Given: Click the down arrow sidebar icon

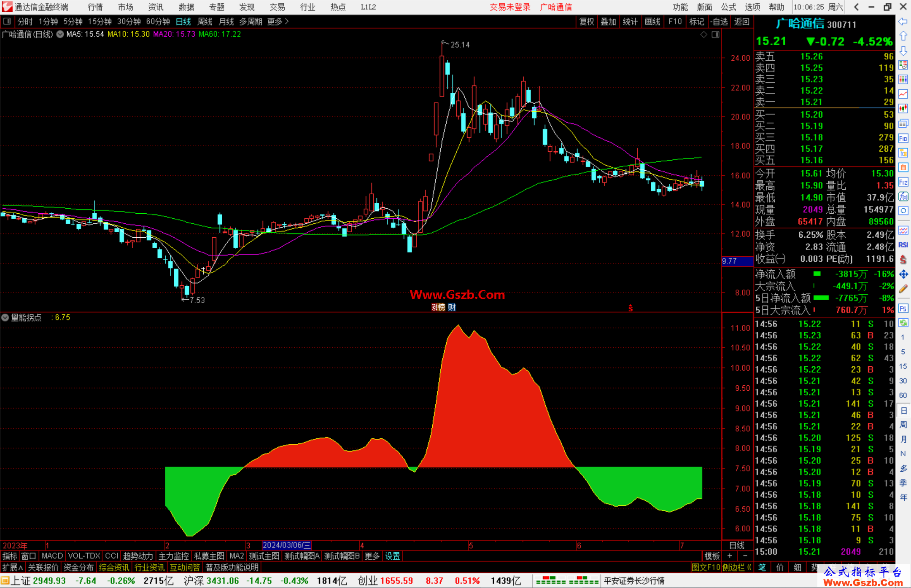Looking at the screenshot, I should [903, 51].
